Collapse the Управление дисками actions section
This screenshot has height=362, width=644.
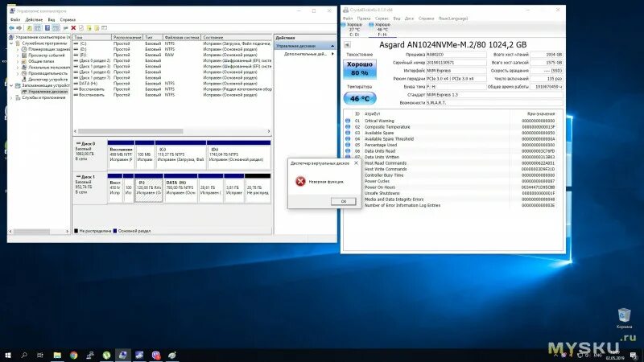332,46
